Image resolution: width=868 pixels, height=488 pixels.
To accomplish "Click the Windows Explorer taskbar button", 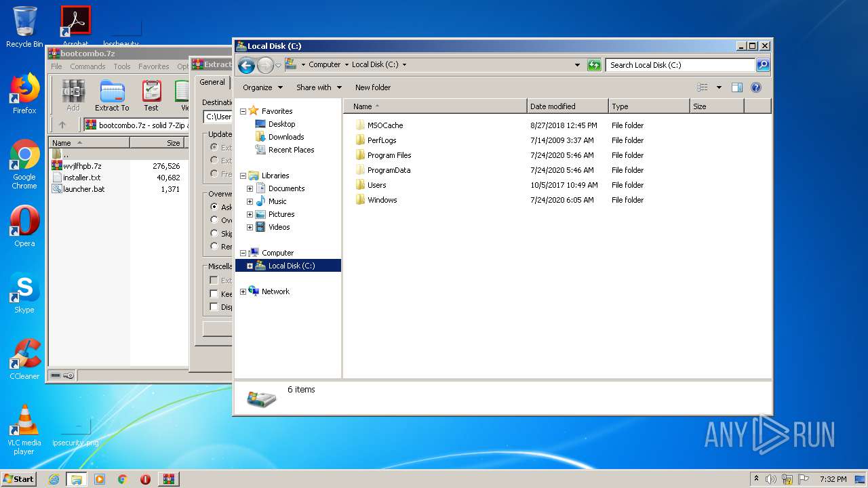I will 76,479.
